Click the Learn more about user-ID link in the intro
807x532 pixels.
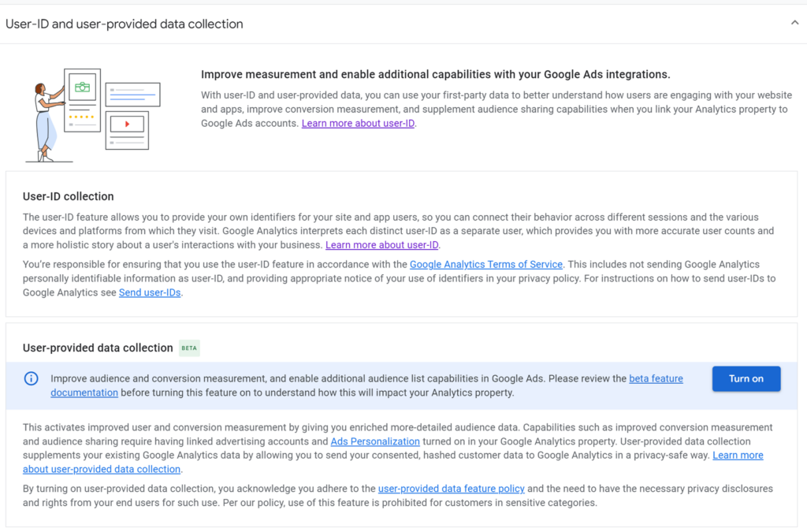click(358, 123)
